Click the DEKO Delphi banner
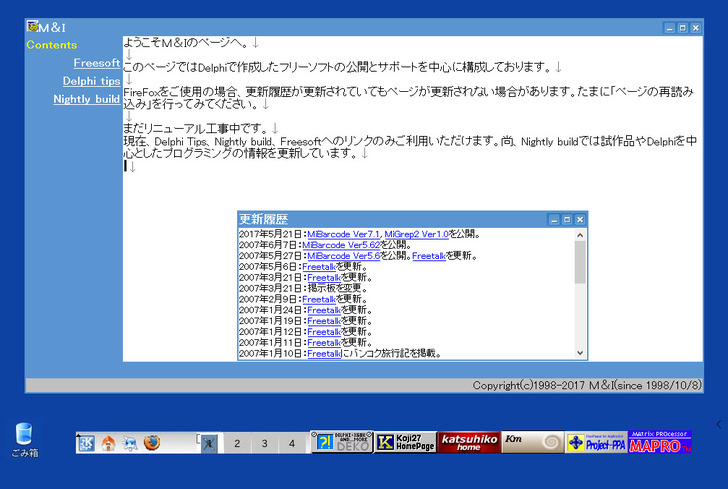The height and width of the screenshot is (489, 728). coord(341,442)
